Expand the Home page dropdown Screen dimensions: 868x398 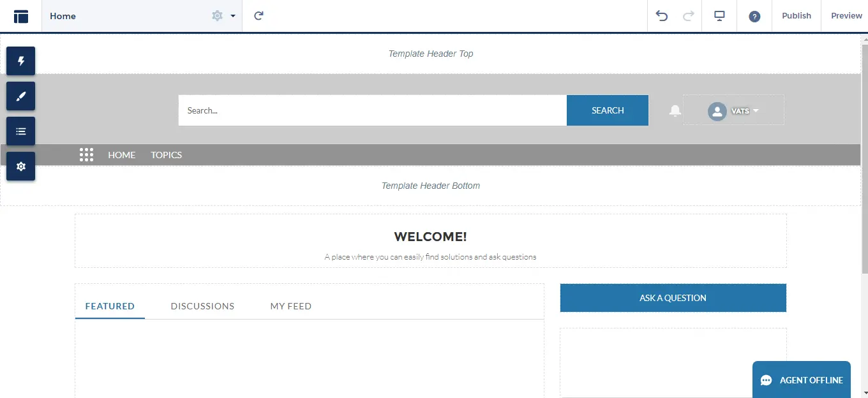[233, 16]
